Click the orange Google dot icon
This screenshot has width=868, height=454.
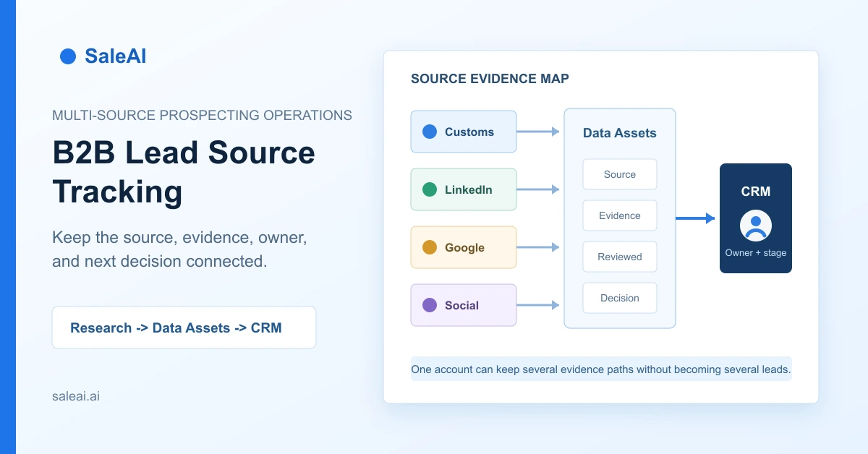tap(430, 247)
